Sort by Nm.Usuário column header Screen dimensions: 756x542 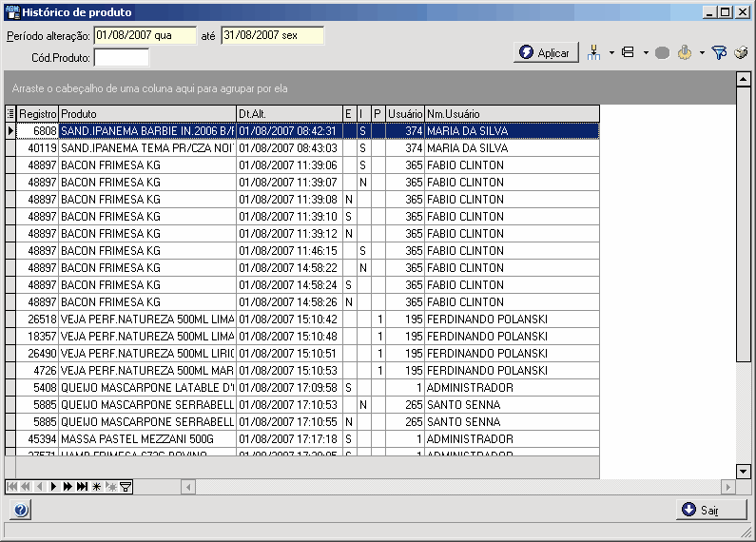pyautogui.click(x=512, y=114)
